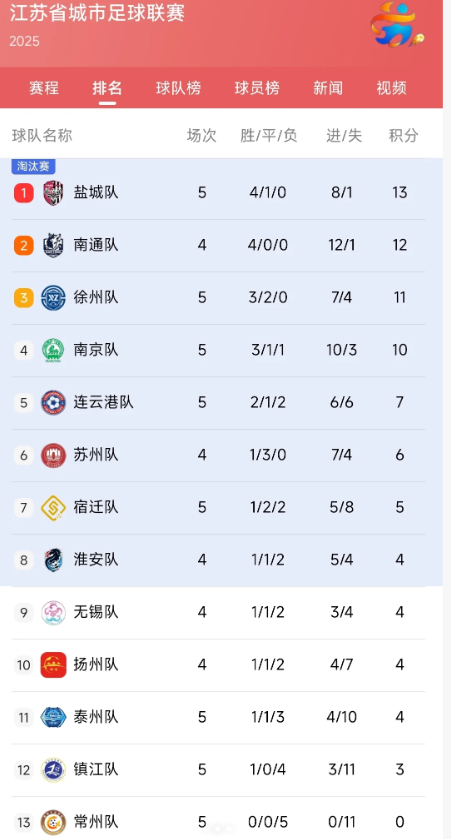Screen dimensions: 451x839
Task: Open the 球队榜 tab
Action: [x=179, y=88]
